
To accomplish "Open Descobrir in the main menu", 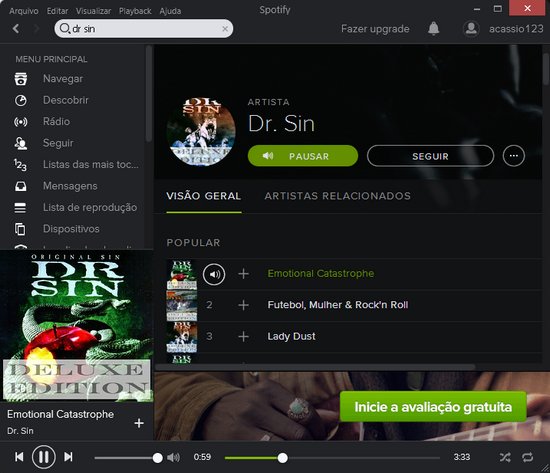I will pos(66,100).
